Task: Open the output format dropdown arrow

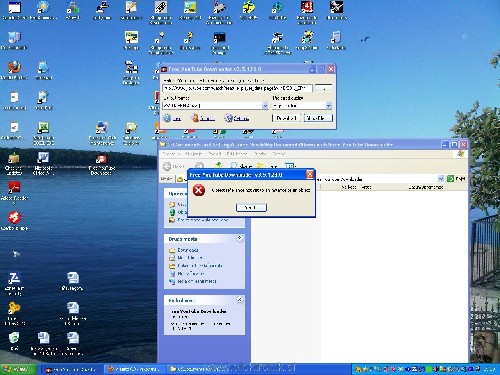Action: click(x=265, y=106)
